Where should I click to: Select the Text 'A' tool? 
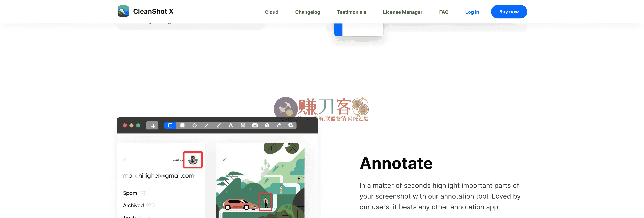(231, 125)
